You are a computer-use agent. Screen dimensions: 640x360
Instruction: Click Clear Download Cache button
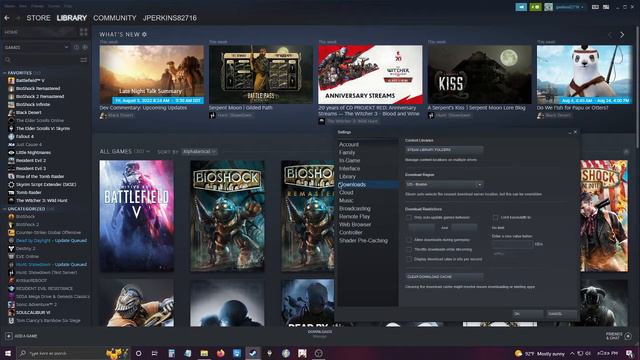(444, 277)
